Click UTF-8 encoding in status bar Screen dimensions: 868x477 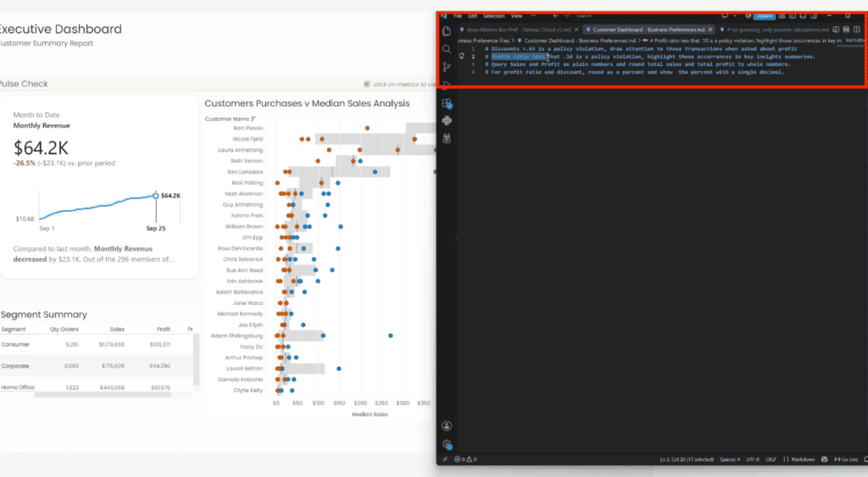(x=753, y=458)
